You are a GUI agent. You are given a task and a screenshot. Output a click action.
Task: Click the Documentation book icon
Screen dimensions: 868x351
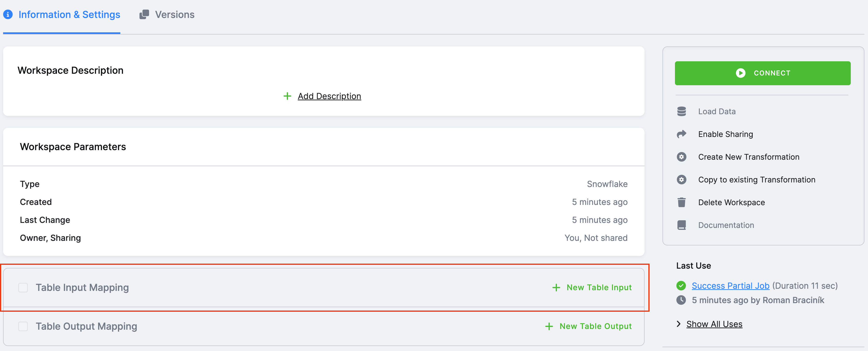click(x=681, y=225)
